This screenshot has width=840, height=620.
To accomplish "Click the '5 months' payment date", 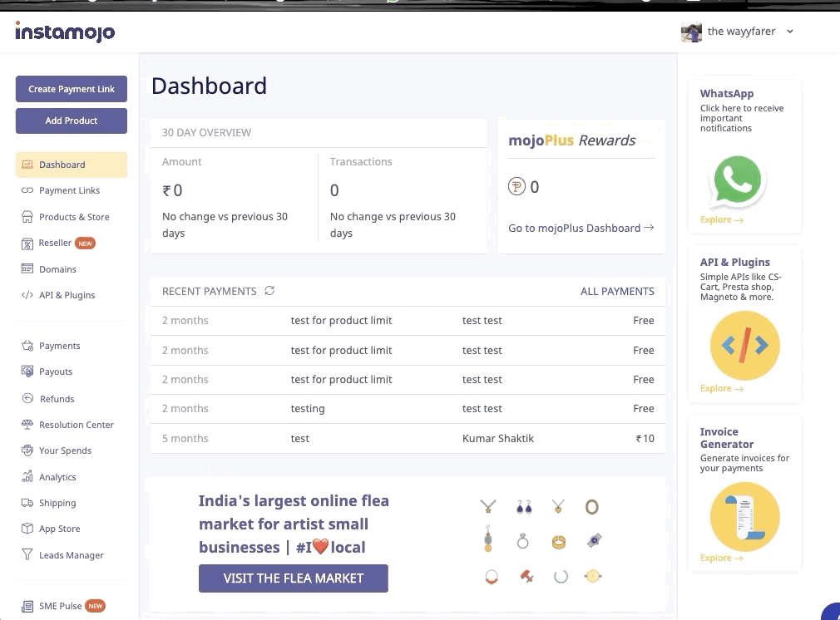I will (x=185, y=438).
